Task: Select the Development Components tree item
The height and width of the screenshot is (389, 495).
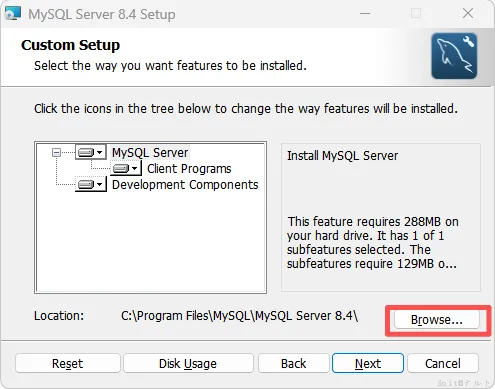Action: tap(185, 185)
